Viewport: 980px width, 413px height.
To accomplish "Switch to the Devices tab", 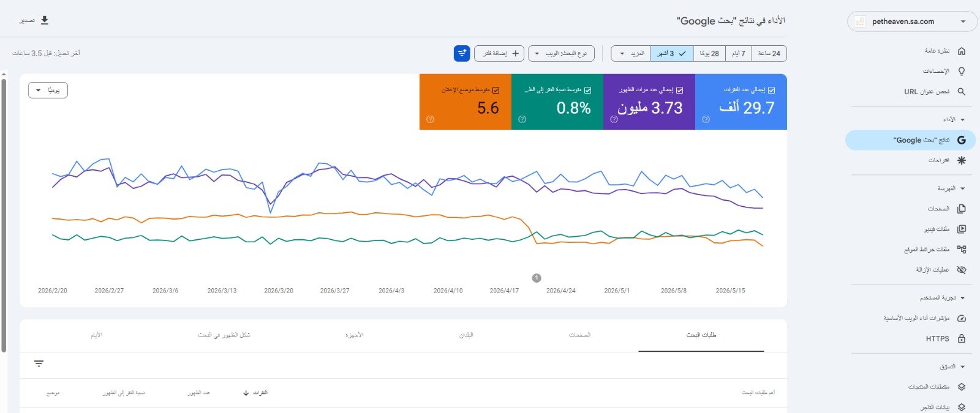I will [x=354, y=335].
